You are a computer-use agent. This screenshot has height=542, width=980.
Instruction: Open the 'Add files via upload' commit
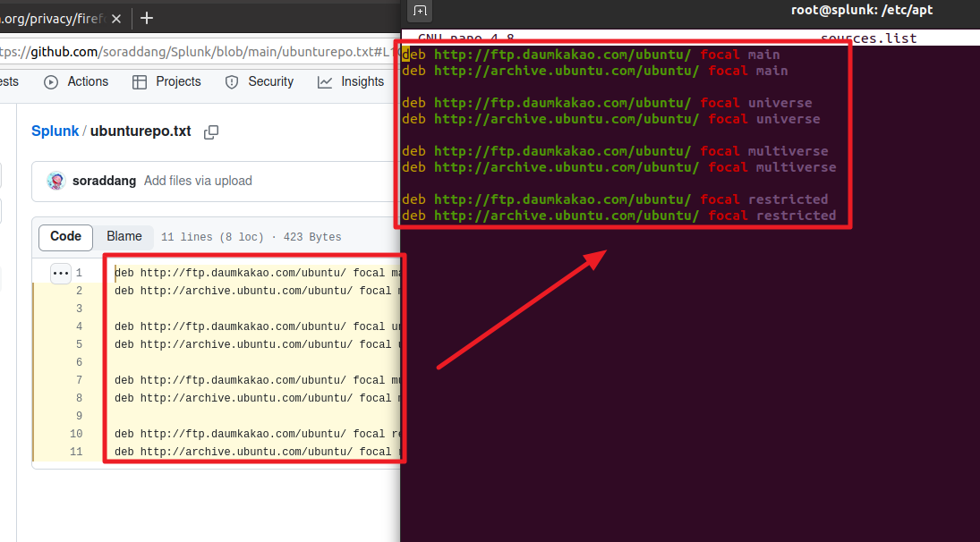(x=198, y=181)
